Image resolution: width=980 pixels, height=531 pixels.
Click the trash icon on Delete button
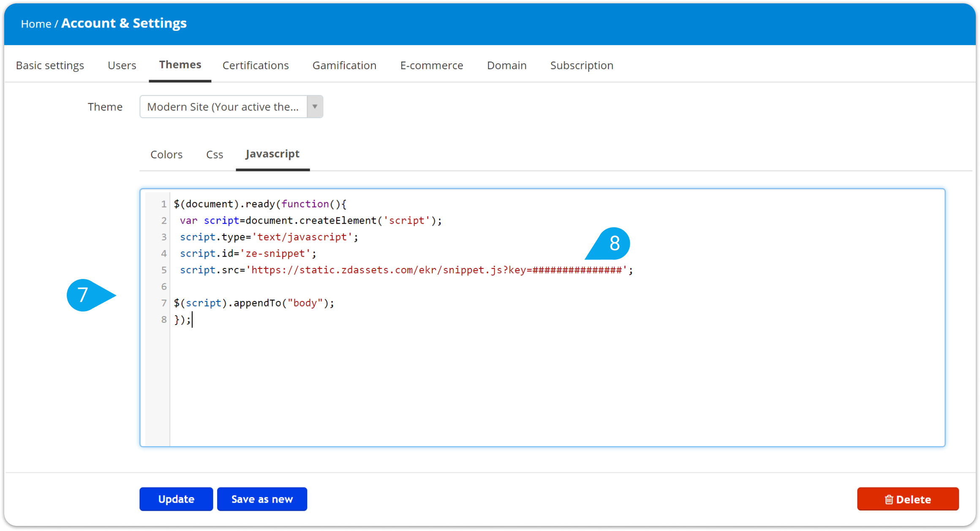[889, 499]
